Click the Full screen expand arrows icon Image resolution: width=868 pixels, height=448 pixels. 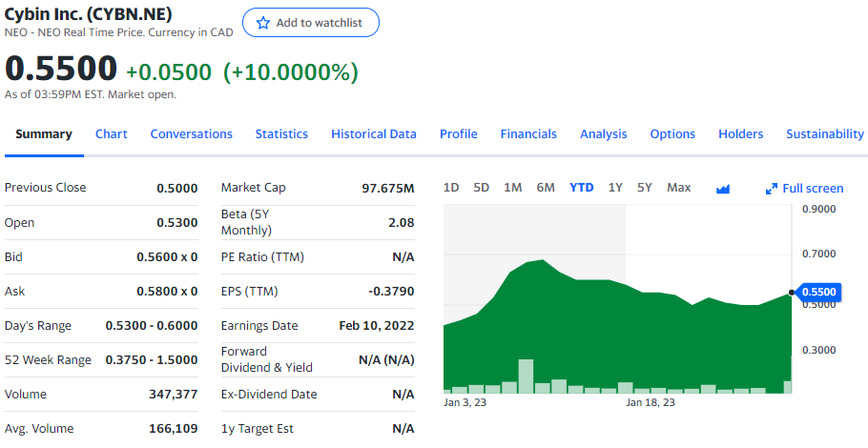pyautogui.click(x=771, y=189)
